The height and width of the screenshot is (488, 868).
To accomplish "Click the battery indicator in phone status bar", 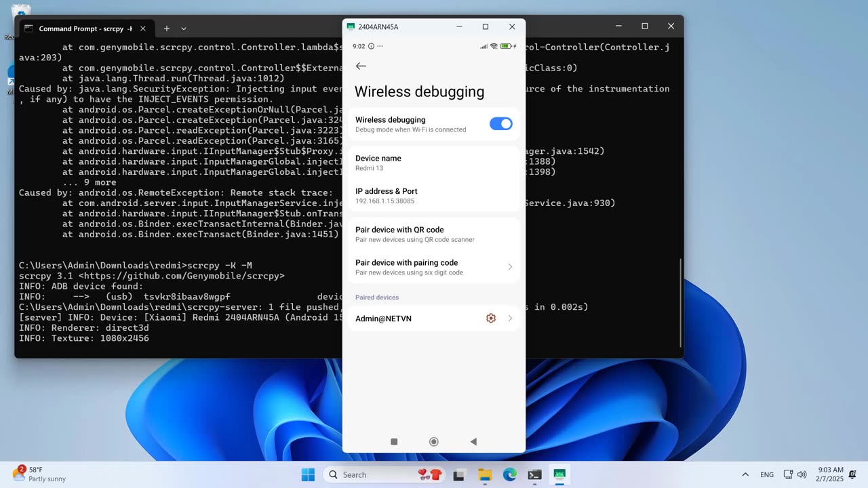I will 507,46.
